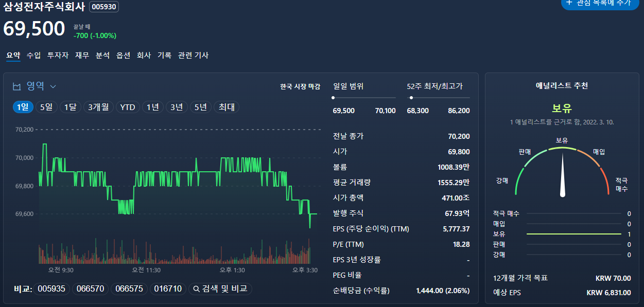Select the 5일 time range
Screen dimensions: 644x307
46,107
